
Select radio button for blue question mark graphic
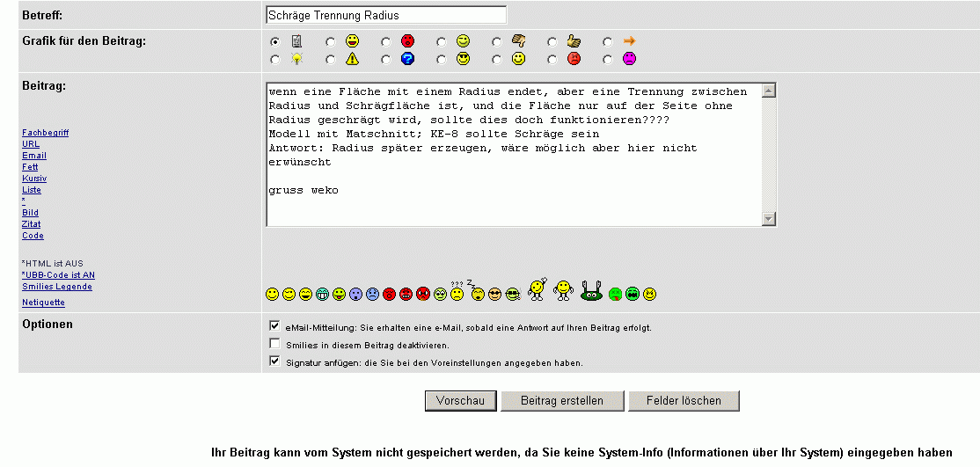tap(386, 60)
